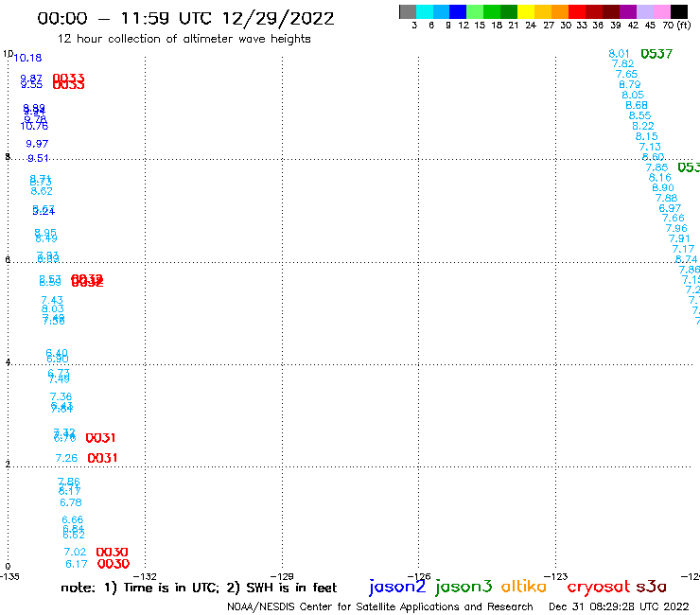The height and width of the screenshot is (615, 700).
Task: Select the wave height value 8.05
Action: coord(633,95)
